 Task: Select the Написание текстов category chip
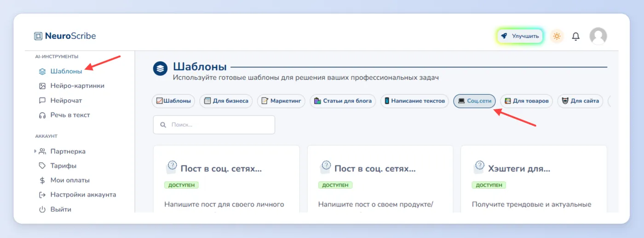coord(414,101)
